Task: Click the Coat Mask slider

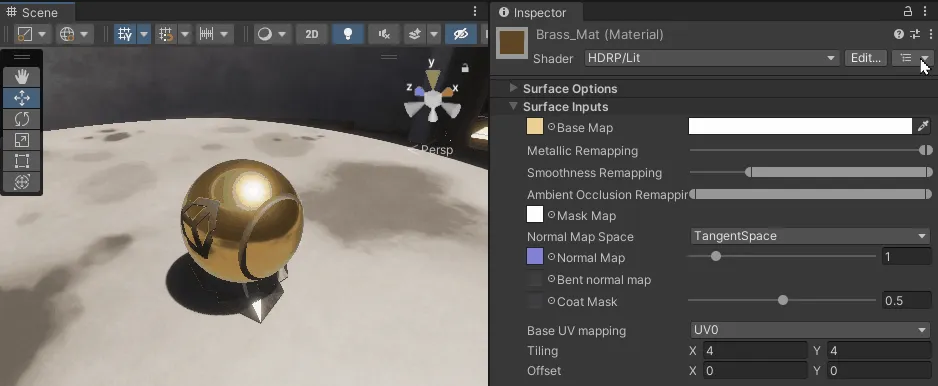Action: [782, 300]
